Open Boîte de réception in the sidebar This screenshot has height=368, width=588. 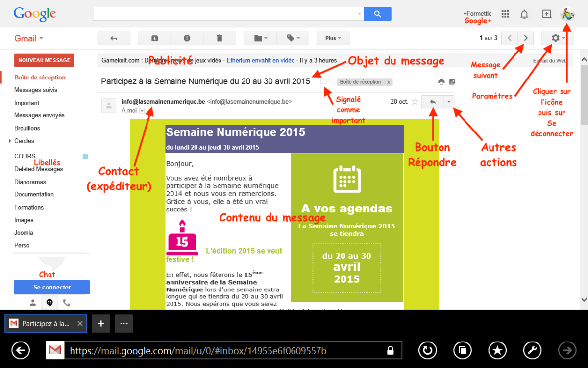[40, 78]
